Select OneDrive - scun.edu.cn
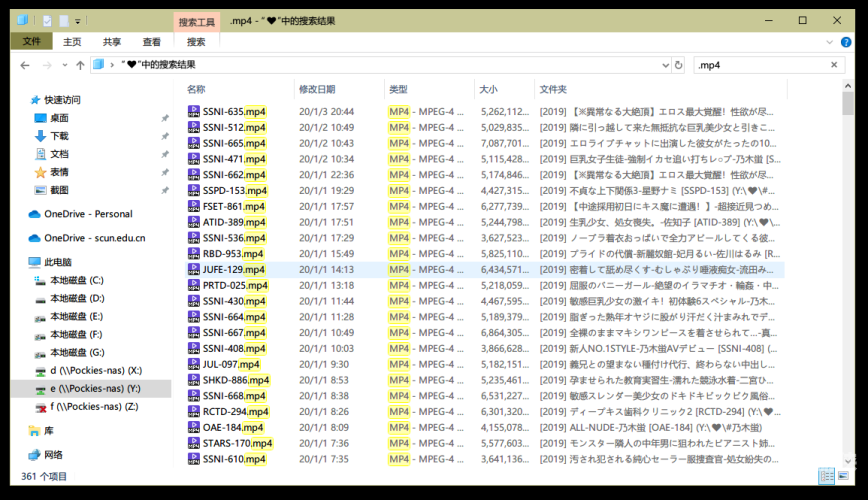 (95, 238)
